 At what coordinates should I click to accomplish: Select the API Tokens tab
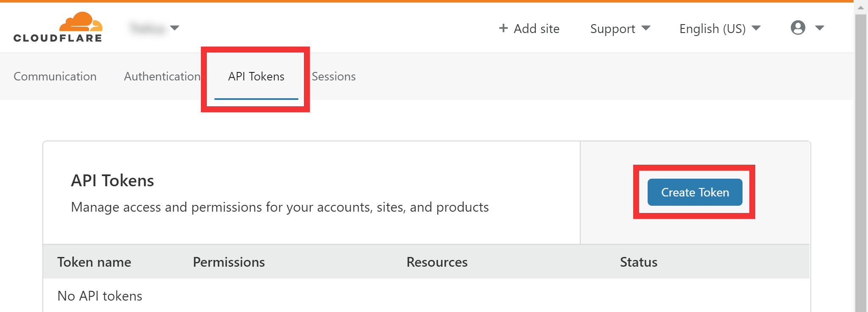(x=256, y=76)
